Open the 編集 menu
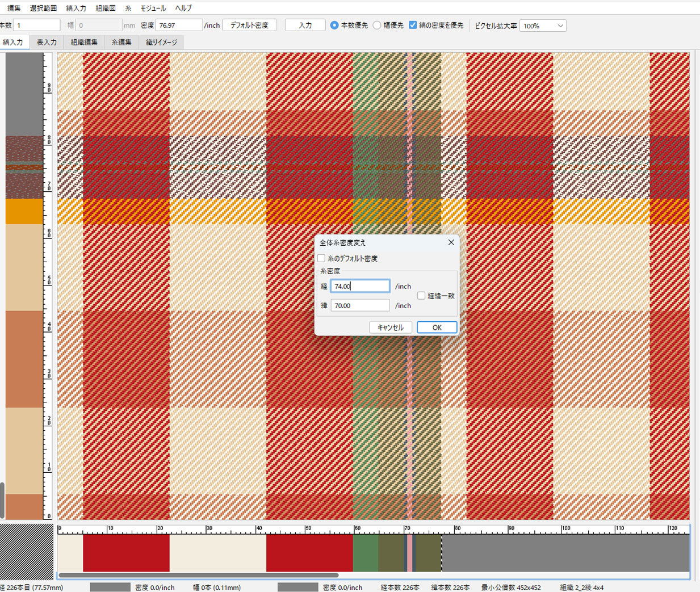700x592 pixels. tap(14, 8)
